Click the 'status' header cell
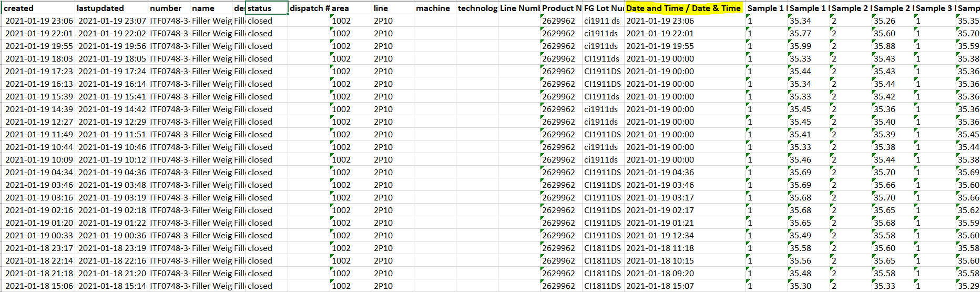 [267, 8]
